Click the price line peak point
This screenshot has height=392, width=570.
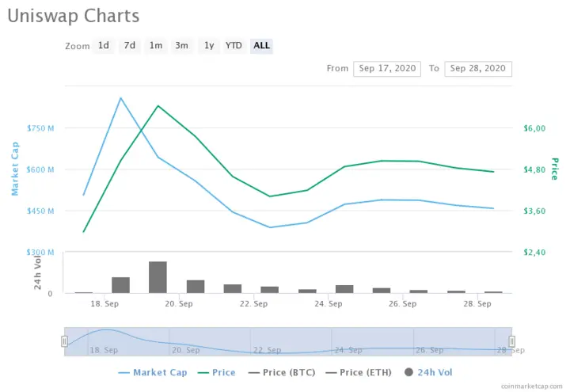pyautogui.click(x=158, y=106)
